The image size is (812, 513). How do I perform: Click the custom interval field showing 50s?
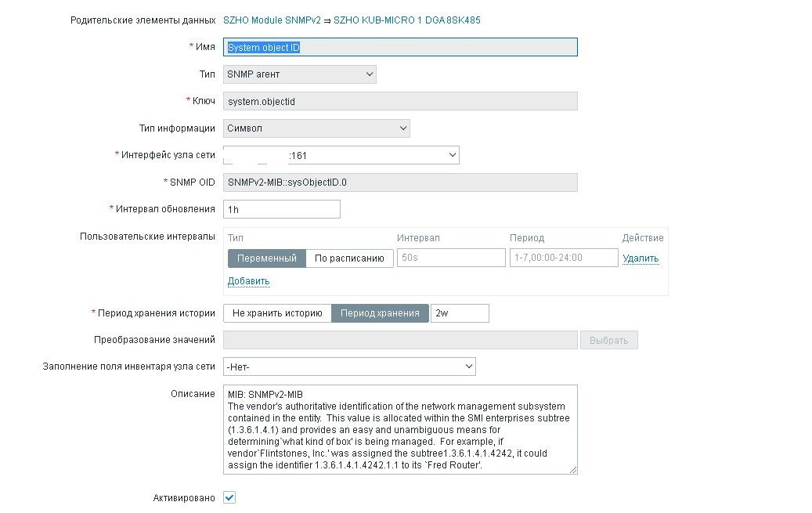pyautogui.click(x=451, y=258)
